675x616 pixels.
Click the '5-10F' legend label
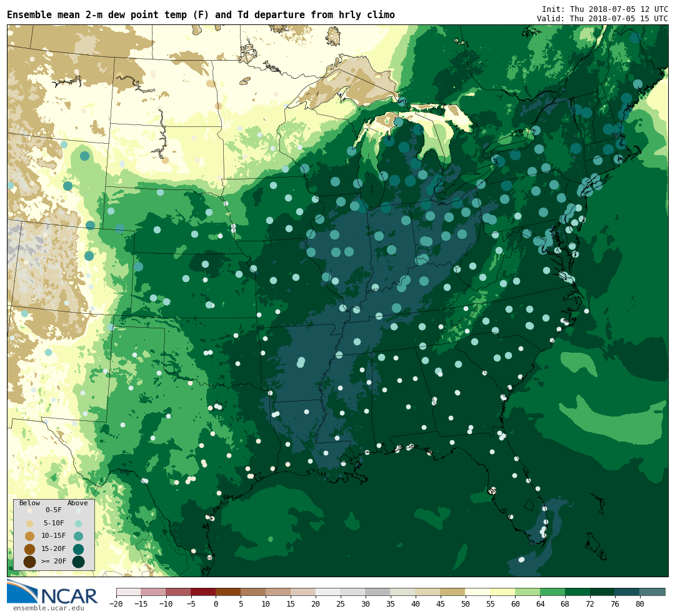(54, 523)
